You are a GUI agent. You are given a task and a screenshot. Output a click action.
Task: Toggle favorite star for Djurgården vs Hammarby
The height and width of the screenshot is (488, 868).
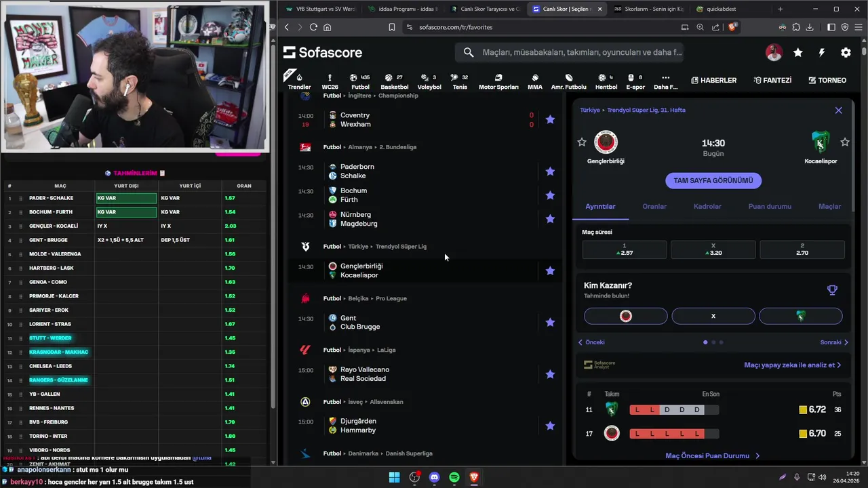(x=550, y=426)
